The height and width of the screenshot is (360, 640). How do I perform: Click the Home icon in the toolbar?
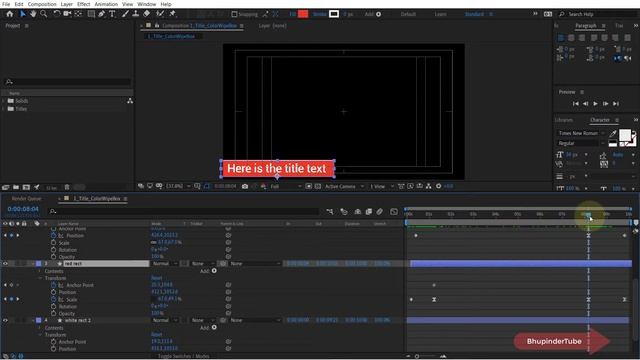coord(10,14)
